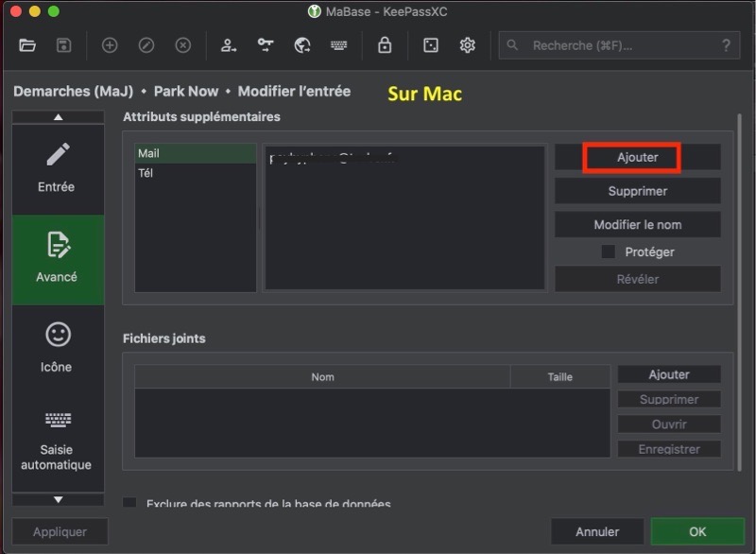Click the auto-type keyboard toolbar icon
The height and width of the screenshot is (554, 756).
point(339,44)
